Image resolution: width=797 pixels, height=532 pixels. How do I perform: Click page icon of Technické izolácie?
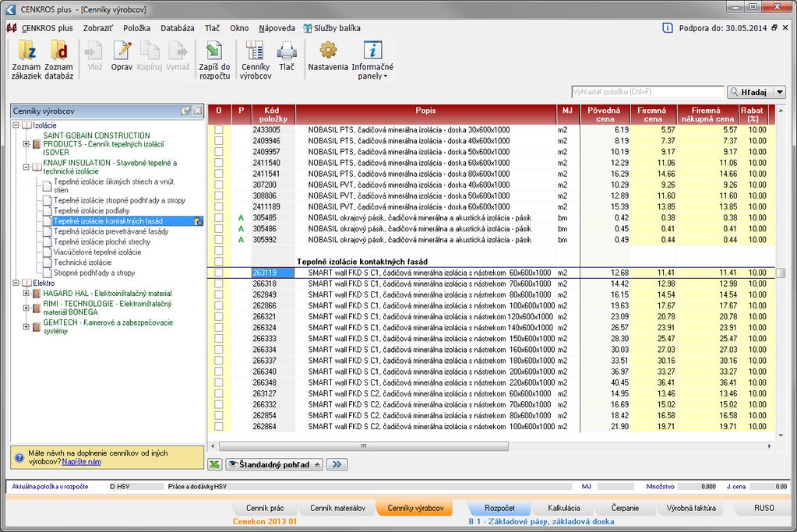tap(48, 262)
